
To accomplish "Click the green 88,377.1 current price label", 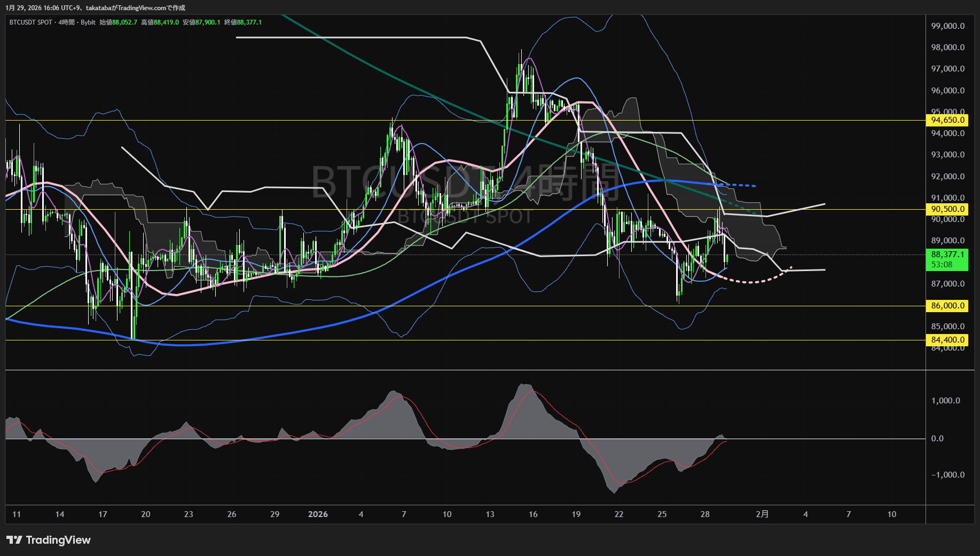I will click(947, 255).
